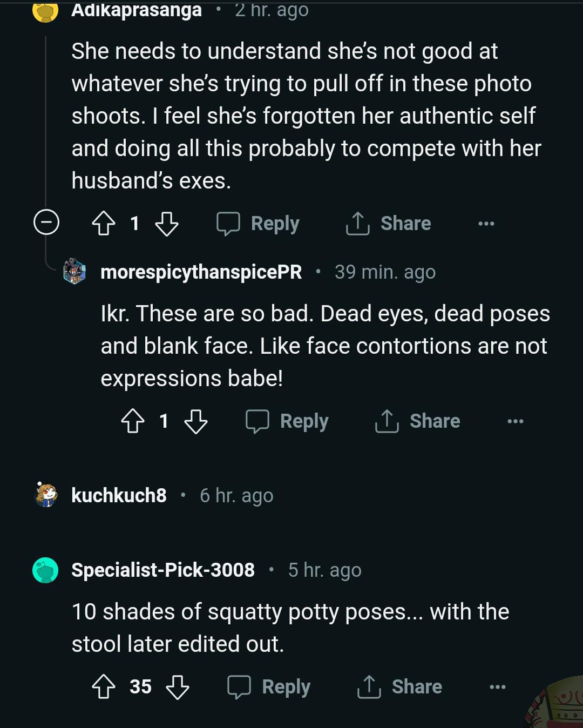Image resolution: width=583 pixels, height=728 pixels.
Task: Downvote Adikaprasanga's comment
Action: [x=166, y=224]
